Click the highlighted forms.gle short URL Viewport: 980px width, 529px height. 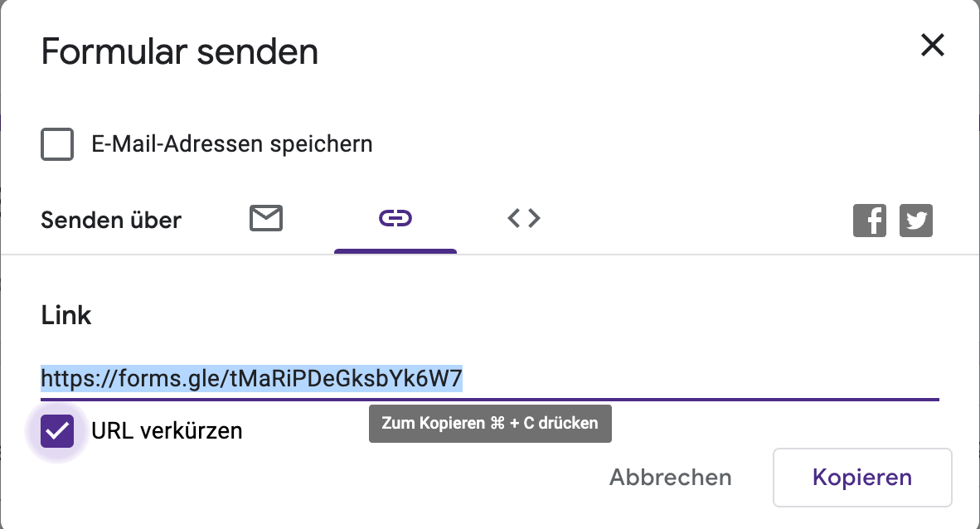(251, 379)
